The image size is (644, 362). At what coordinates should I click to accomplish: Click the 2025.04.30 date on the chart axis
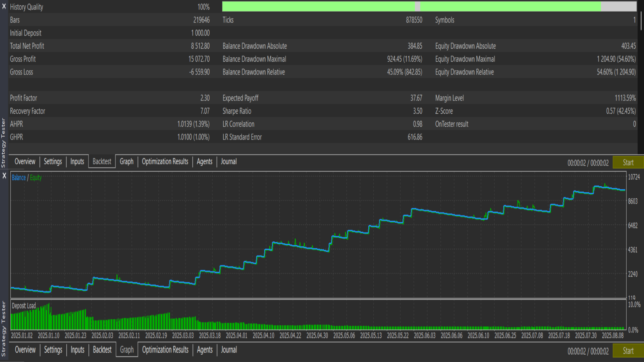coord(317,336)
